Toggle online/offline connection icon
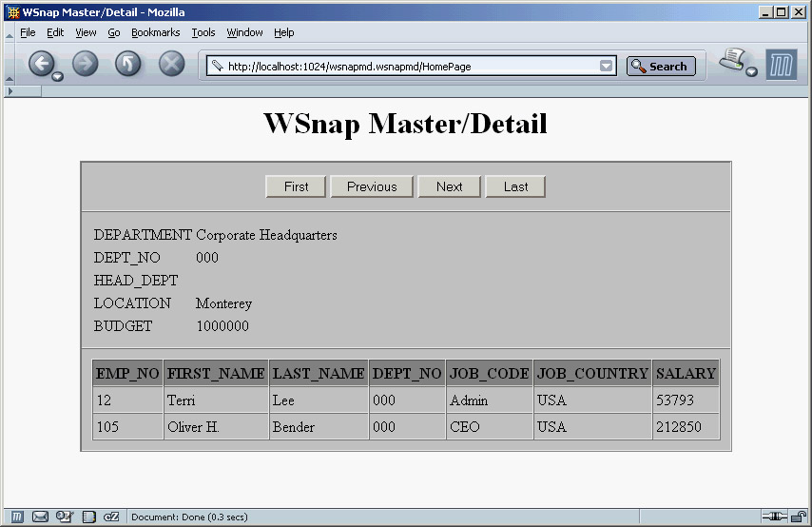This screenshot has height=527, width=812. pyautogui.click(x=774, y=517)
